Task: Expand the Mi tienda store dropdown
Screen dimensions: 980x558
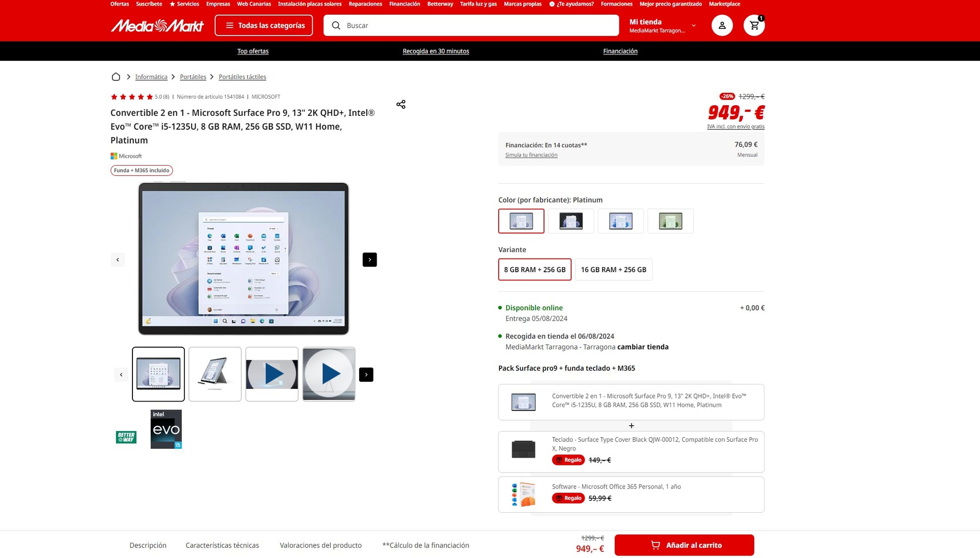Action: (x=663, y=25)
